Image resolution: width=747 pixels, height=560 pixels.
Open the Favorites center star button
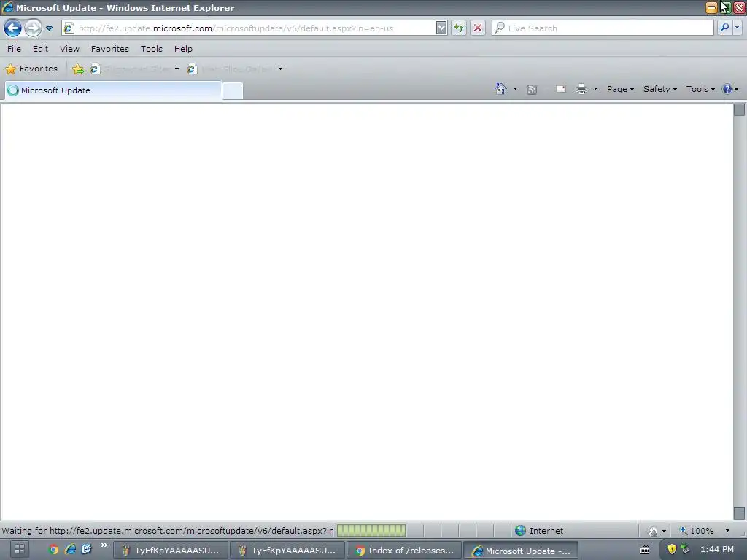click(31, 69)
